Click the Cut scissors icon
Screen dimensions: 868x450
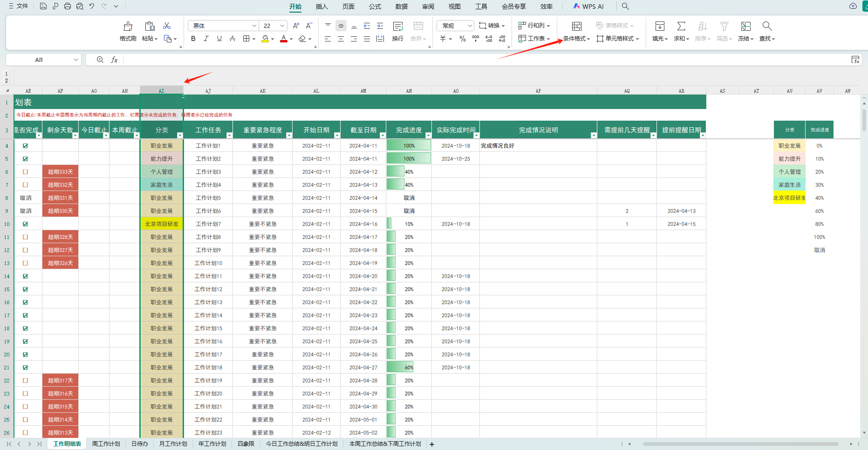point(167,26)
